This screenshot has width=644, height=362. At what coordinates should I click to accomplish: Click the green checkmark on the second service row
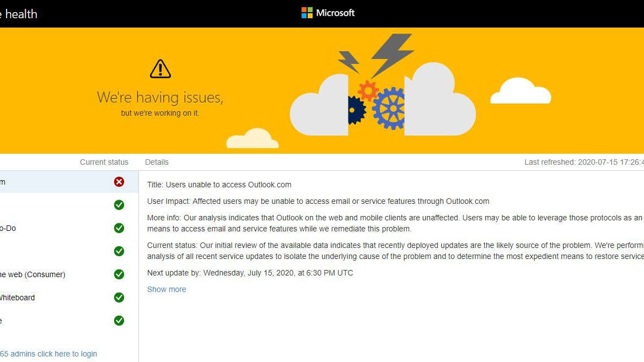click(x=119, y=205)
